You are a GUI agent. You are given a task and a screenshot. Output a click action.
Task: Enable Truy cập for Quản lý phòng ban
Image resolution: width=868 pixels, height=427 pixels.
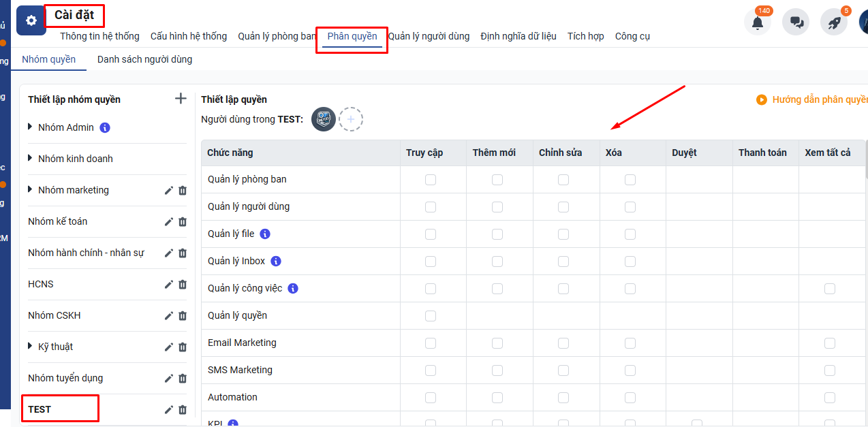pos(431,180)
